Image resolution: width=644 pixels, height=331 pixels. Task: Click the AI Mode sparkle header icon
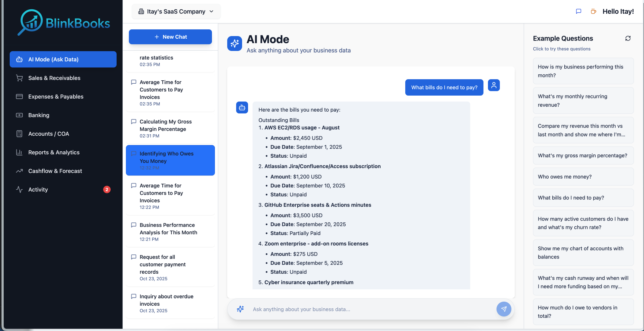(x=235, y=44)
